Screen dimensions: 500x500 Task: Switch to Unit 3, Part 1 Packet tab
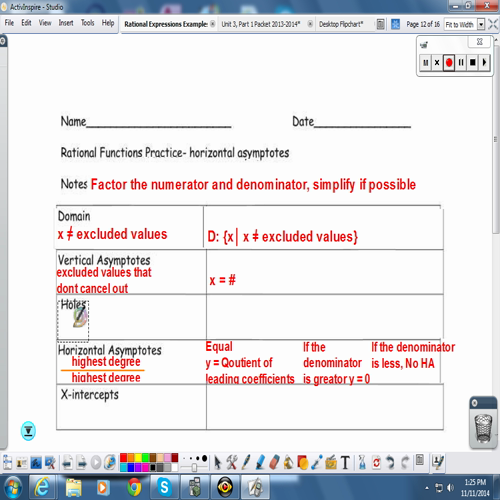[261, 24]
